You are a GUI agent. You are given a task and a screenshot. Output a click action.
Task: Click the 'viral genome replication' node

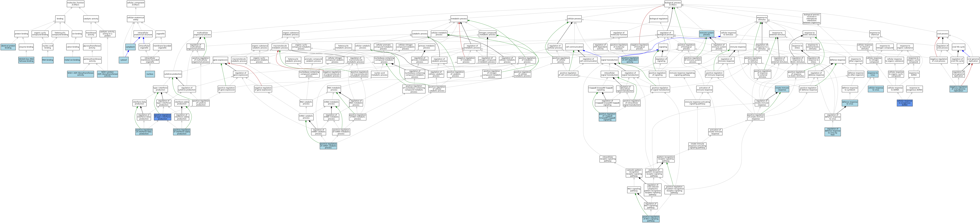coord(973,60)
